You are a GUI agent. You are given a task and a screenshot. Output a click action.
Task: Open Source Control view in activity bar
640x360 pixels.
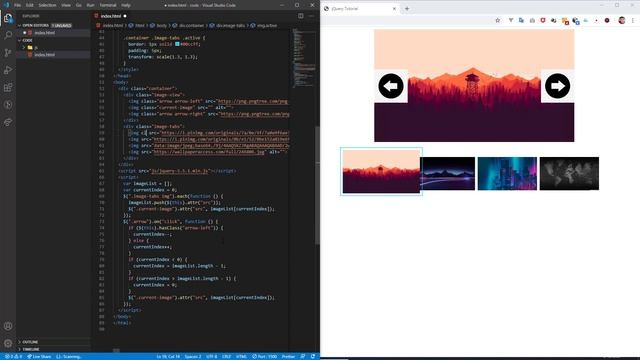coord(8,53)
